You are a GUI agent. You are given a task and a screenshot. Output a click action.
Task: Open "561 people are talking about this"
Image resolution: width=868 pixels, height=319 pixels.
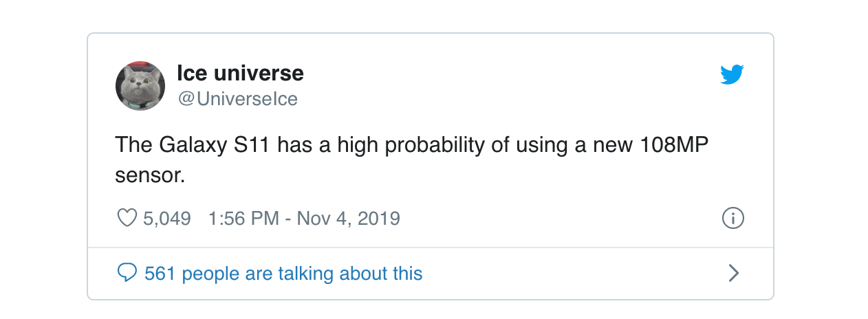283,274
